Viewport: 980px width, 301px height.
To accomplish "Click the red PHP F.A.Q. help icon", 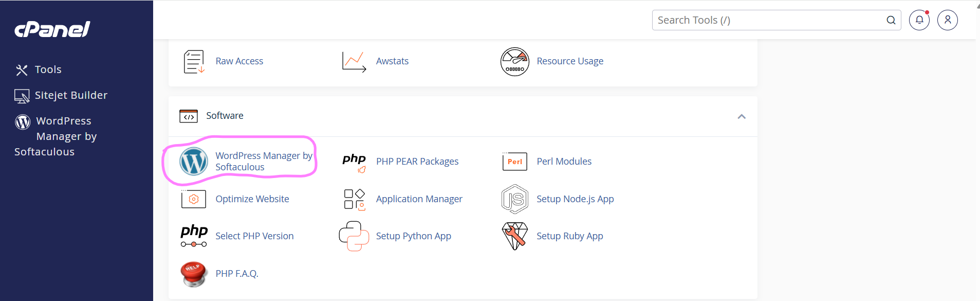I will [x=194, y=274].
